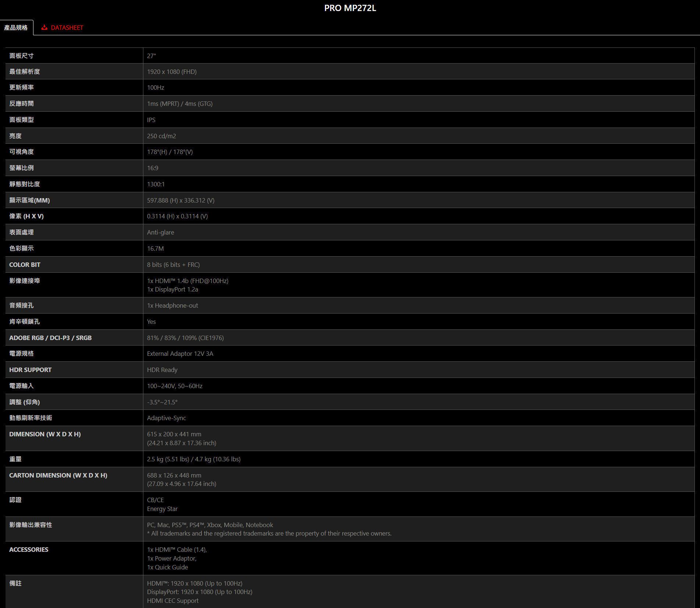This screenshot has width=700, height=608.
Task: Click the 1x Quick Guide line
Action: pyautogui.click(x=167, y=567)
